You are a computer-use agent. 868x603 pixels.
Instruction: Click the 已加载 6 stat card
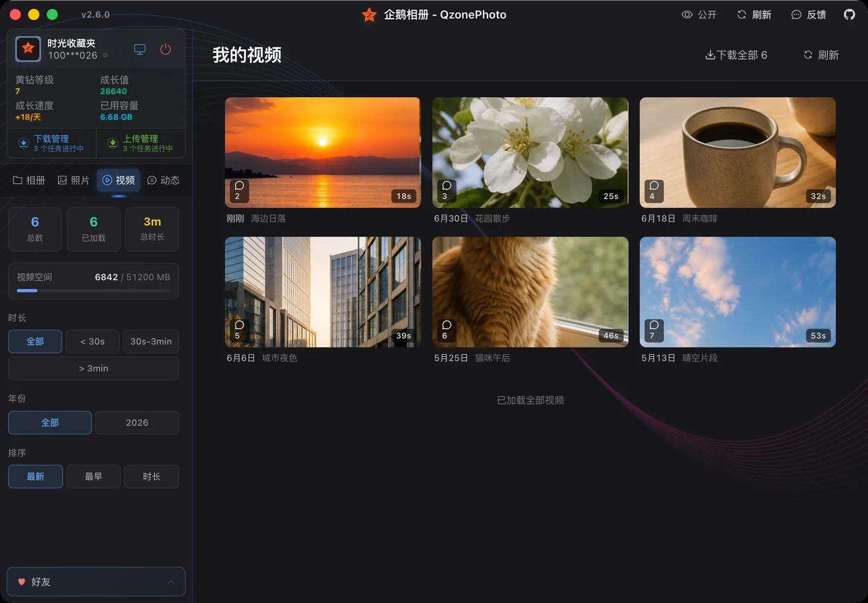(93, 229)
